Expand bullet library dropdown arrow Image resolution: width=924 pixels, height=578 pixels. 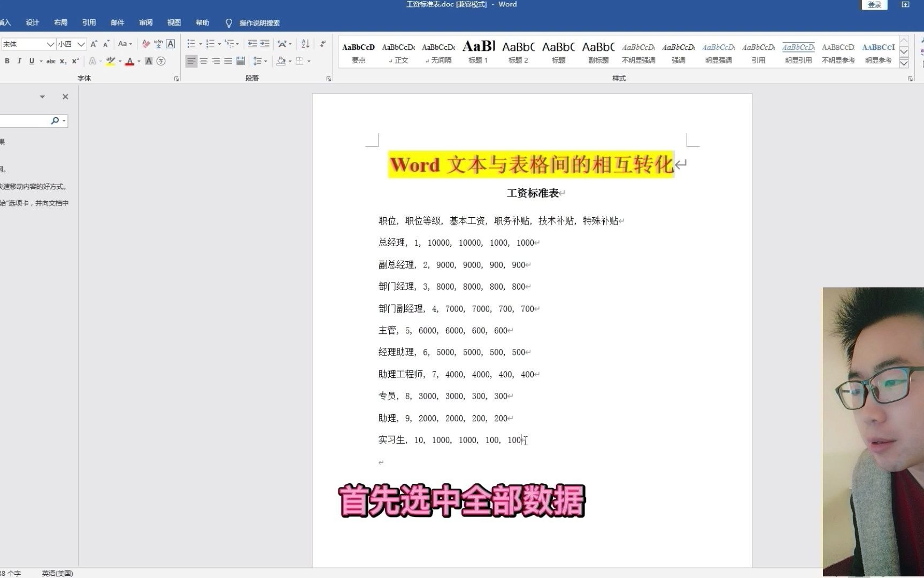[x=201, y=44]
